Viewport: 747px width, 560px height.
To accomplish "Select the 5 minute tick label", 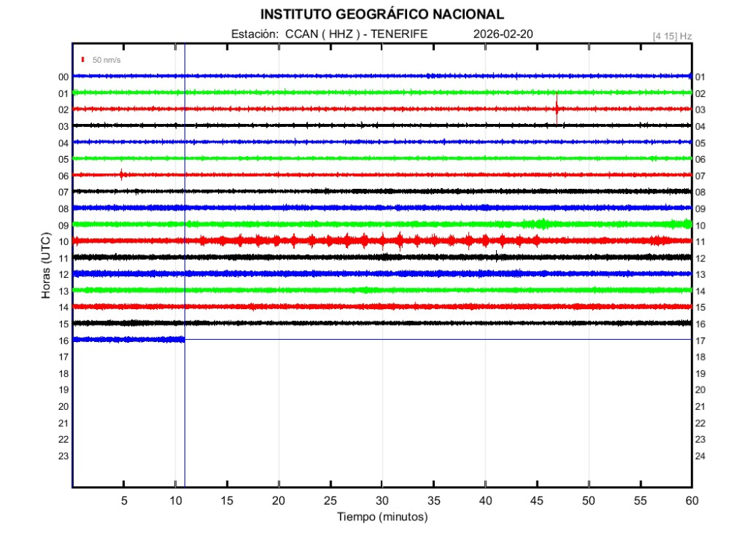I will click(x=124, y=500).
